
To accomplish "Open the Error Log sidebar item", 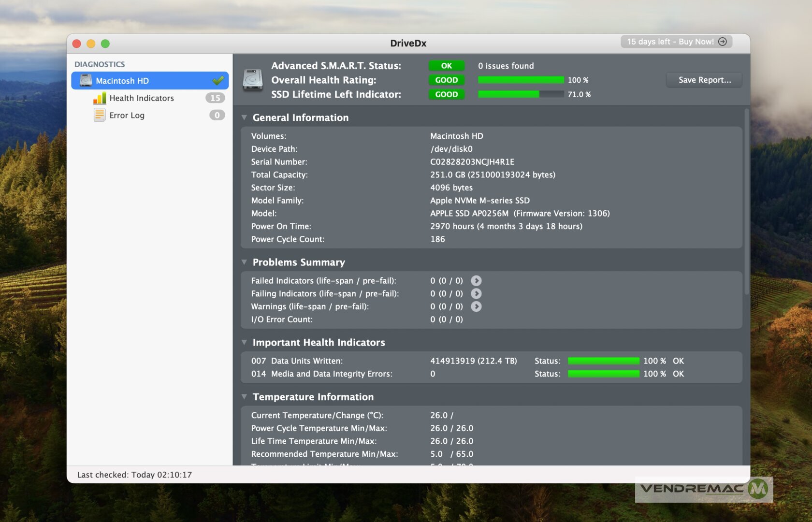I will (x=127, y=116).
